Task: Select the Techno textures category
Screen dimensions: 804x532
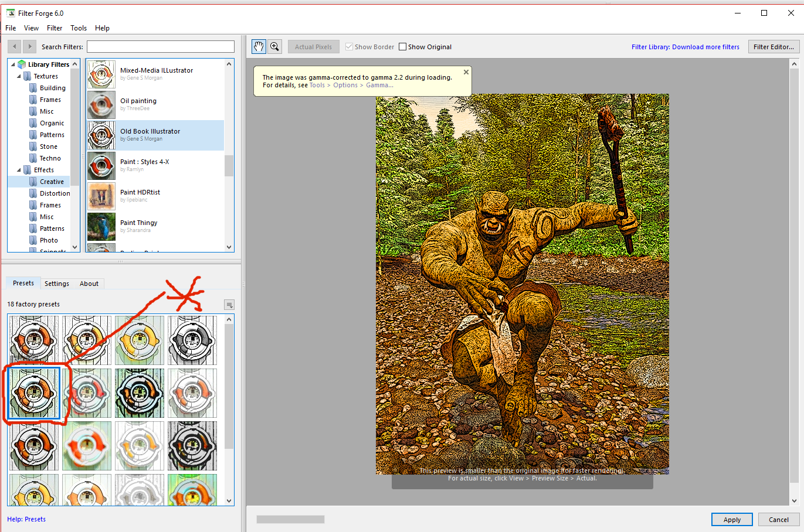Action: tap(50, 158)
